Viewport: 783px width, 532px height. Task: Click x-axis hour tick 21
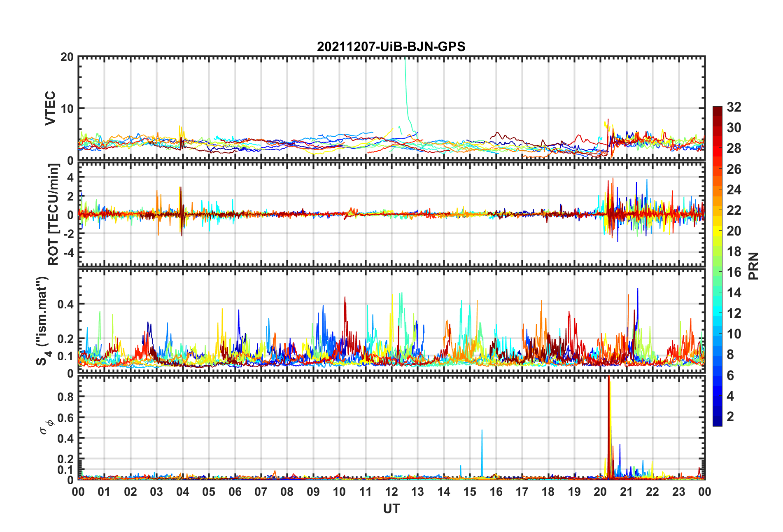click(627, 492)
